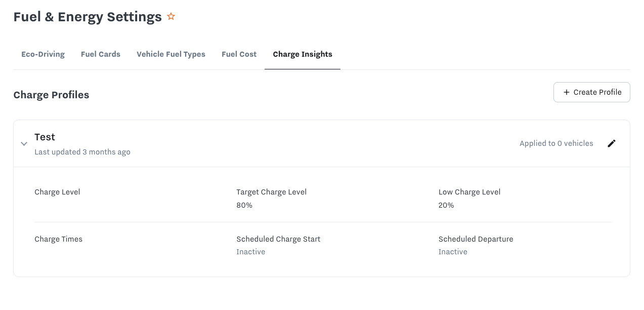Click the plus icon on Create Profile button
644x310 pixels.
[565, 92]
